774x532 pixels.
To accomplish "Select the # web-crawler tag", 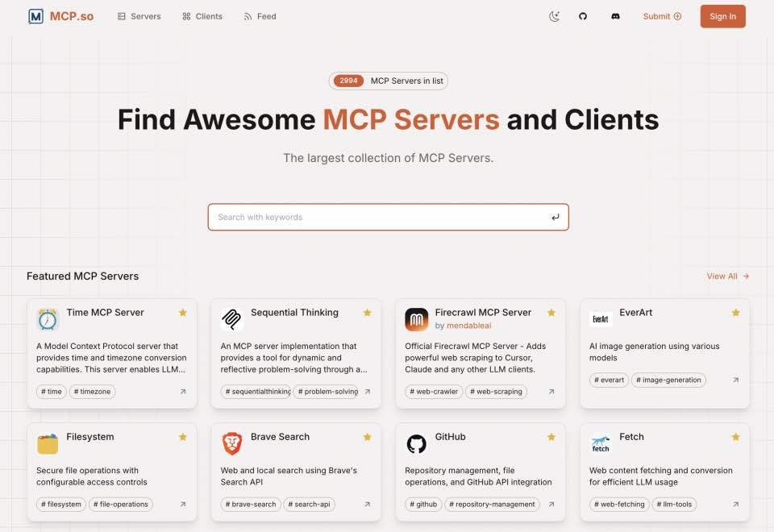I will tap(434, 392).
